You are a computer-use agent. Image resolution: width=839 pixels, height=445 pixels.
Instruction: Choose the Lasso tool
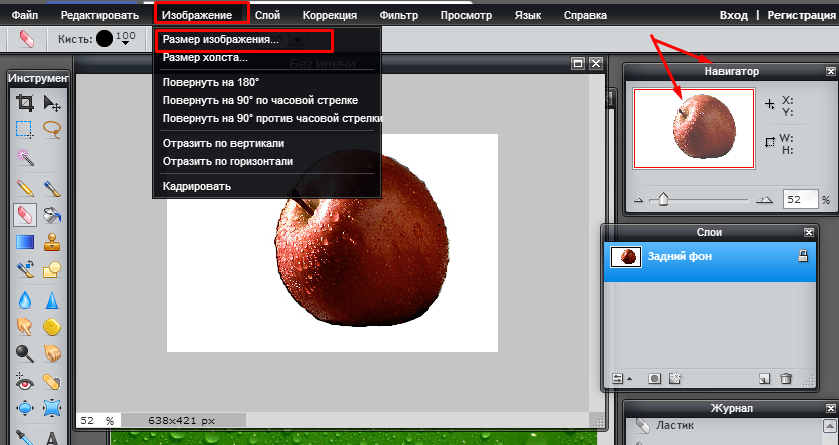[52, 129]
